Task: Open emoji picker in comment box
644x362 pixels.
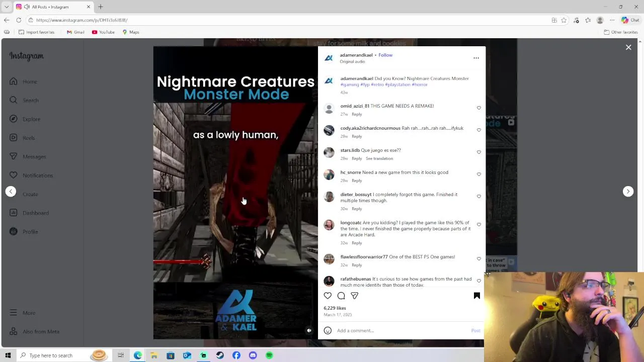Action: 328,330
